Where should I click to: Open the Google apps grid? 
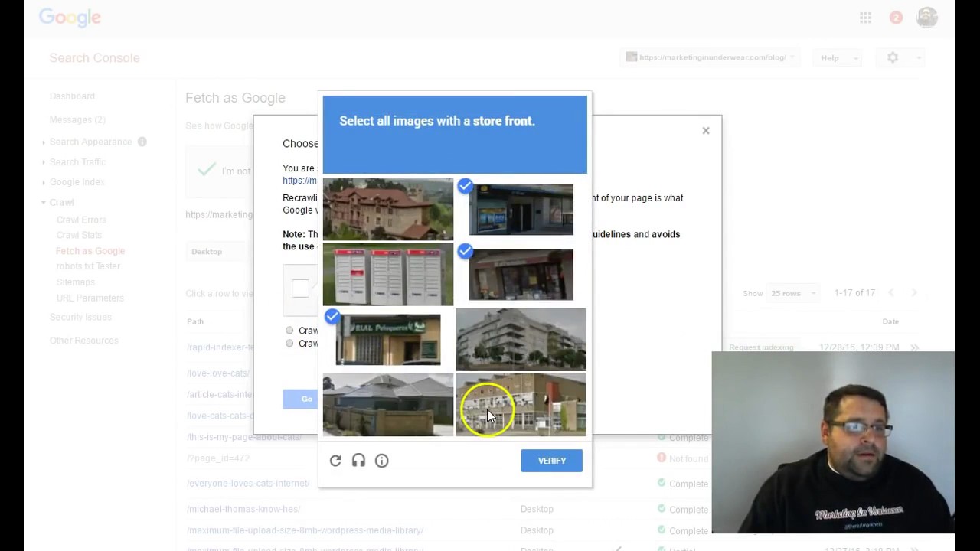[865, 18]
